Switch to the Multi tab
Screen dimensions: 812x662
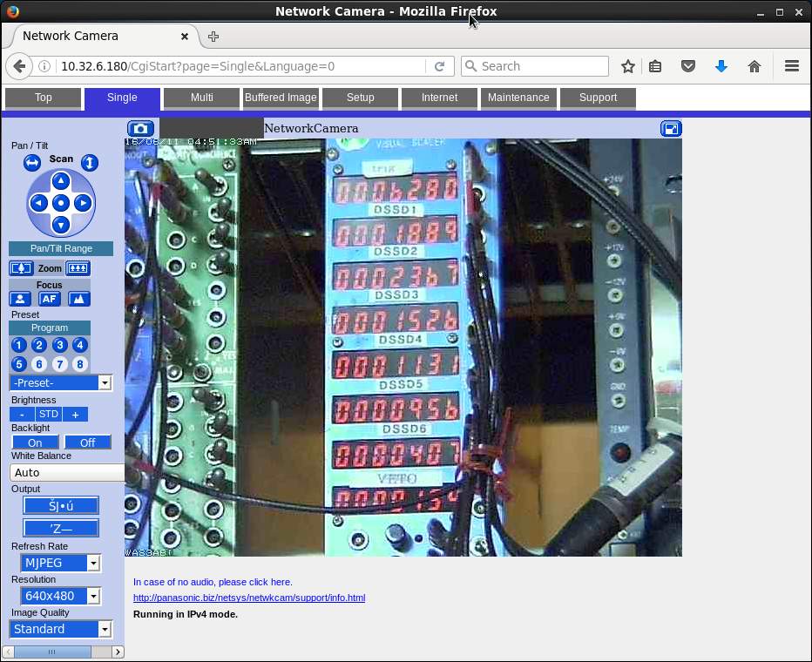[x=202, y=98]
